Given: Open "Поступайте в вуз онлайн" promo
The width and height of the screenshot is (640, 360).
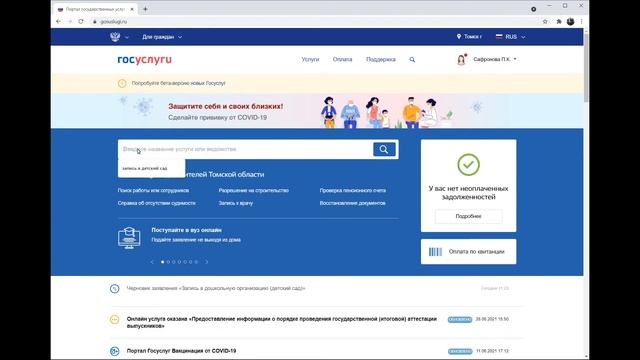Looking at the screenshot, I should pyautogui.click(x=187, y=230).
